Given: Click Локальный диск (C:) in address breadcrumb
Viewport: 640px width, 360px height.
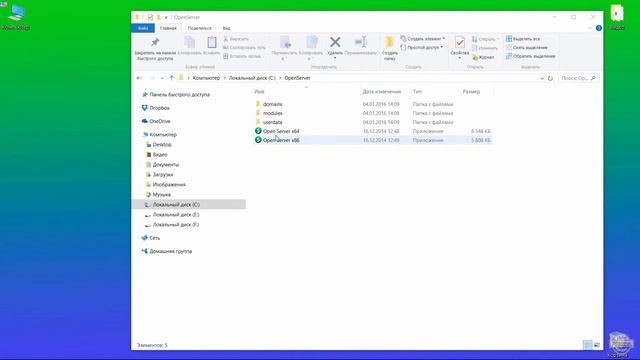Looking at the screenshot, I should point(252,78).
